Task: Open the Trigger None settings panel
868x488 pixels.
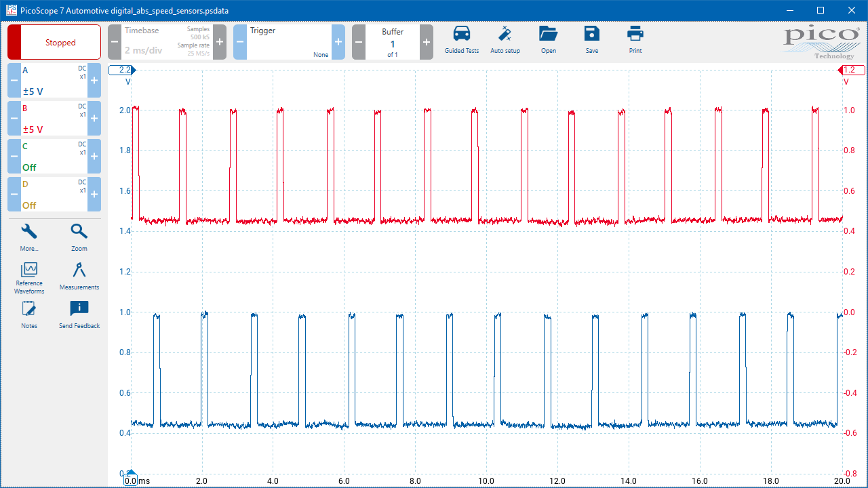Action: [289, 42]
